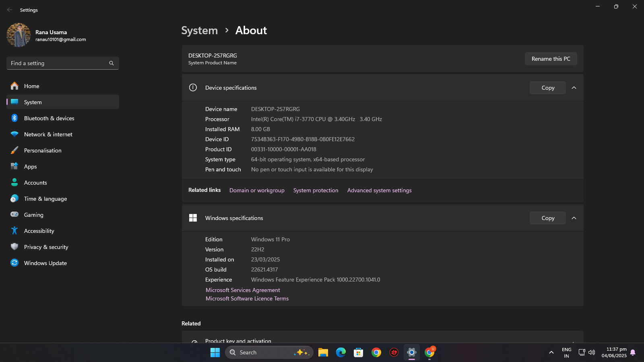Go to Gaming settings
This screenshot has width=644, height=362.
click(33, 214)
